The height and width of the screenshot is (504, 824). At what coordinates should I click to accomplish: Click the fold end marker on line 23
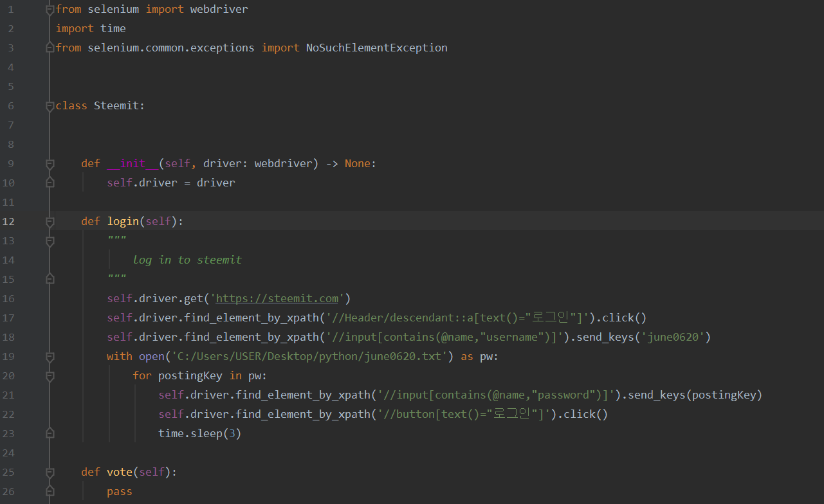coord(50,434)
